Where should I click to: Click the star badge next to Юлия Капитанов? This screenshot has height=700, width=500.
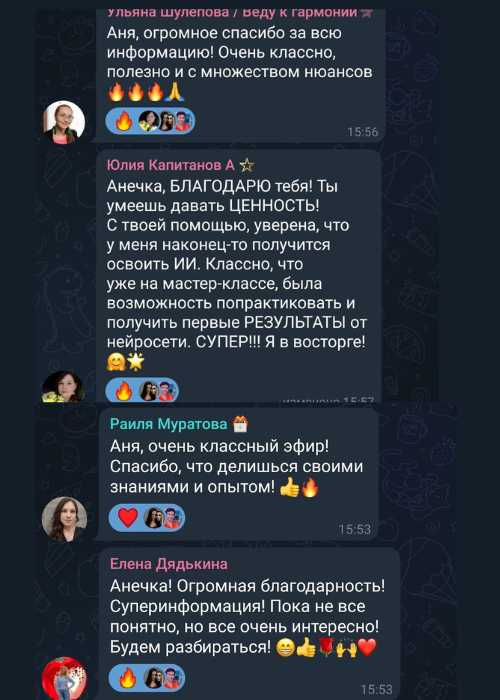[x=246, y=166]
